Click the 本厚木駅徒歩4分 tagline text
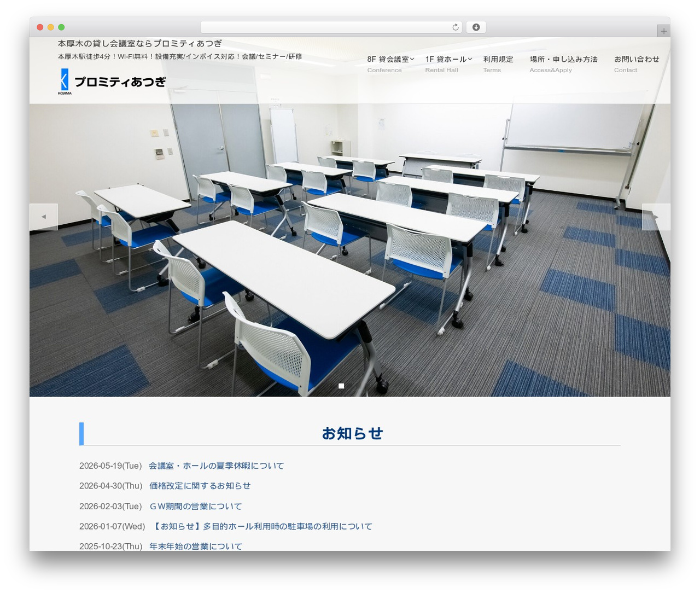The width and height of the screenshot is (700, 593). coord(180,56)
